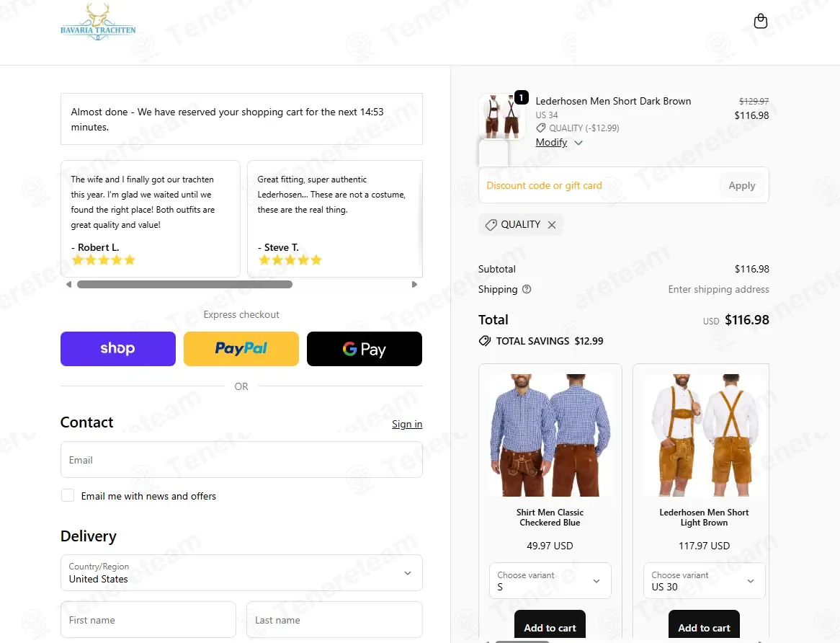
Task: Click the Modify link
Action: (551, 143)
